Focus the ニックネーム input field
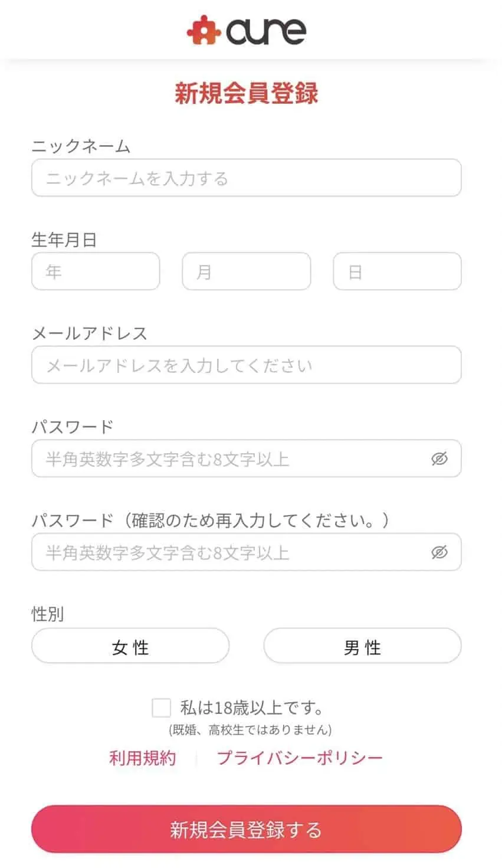Image resolution: width=502 pixels, height=868 pixels. pyautogui.click(x=247, y=178)
